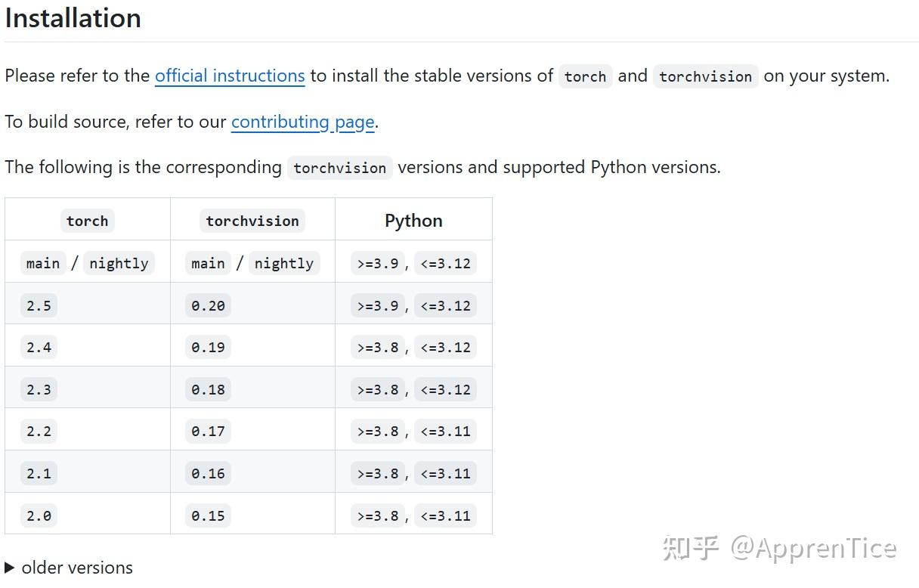
Task: Click torchvision version 0.15 badge
Action: (x=208, y=515)
